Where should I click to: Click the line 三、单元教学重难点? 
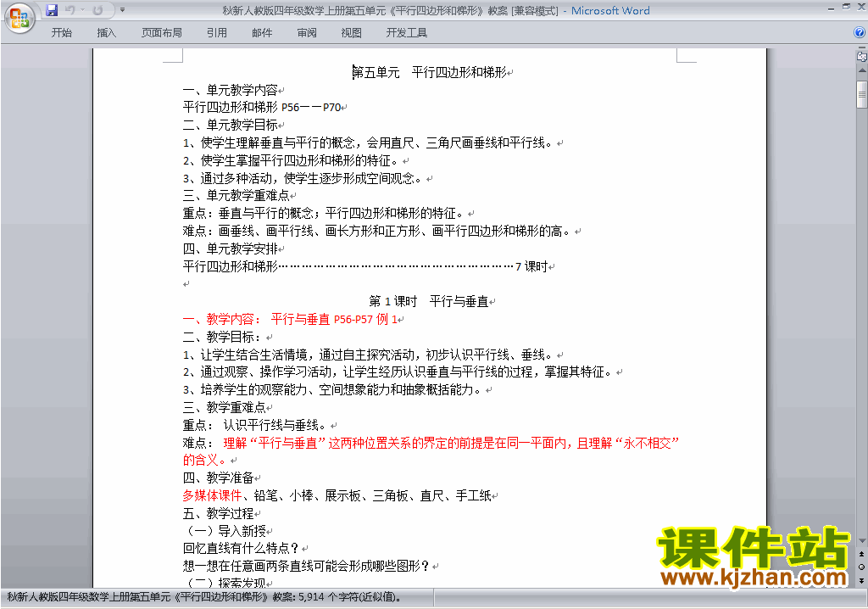[236, 196]
